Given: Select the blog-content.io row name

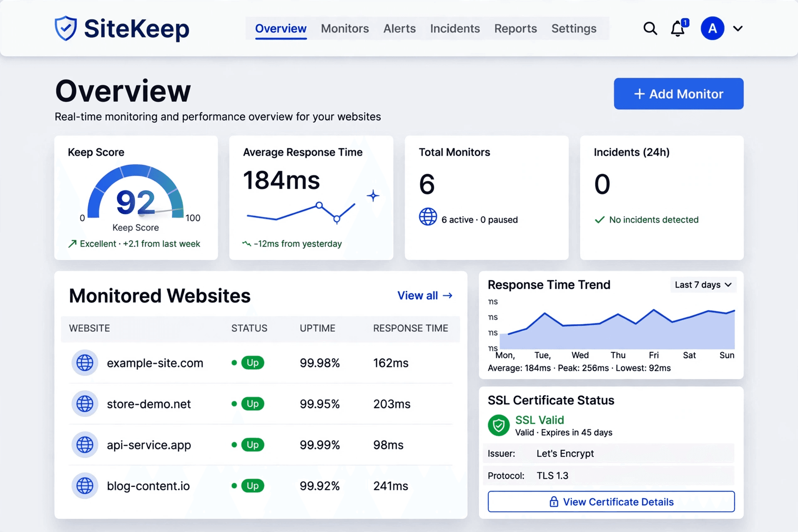Looking at the screenshot, I should tap(148, 485).
